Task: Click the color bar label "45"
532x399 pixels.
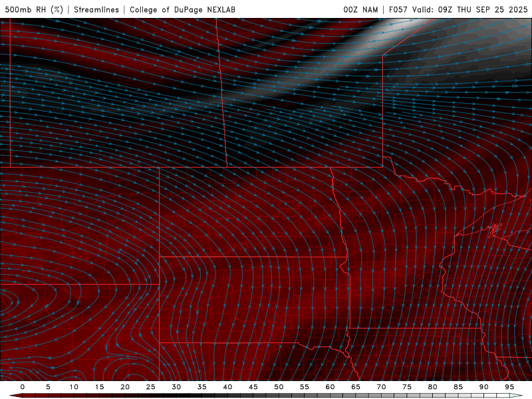Action: pos(253,387)
